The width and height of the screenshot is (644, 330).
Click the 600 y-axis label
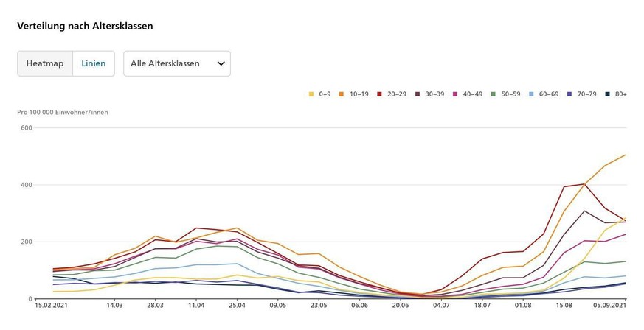[x=26, y=128]
